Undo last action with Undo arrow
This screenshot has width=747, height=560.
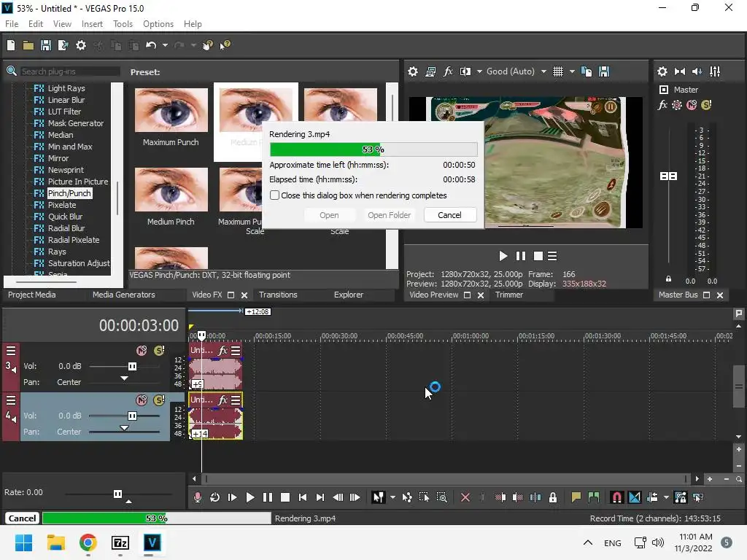(151, 45)
